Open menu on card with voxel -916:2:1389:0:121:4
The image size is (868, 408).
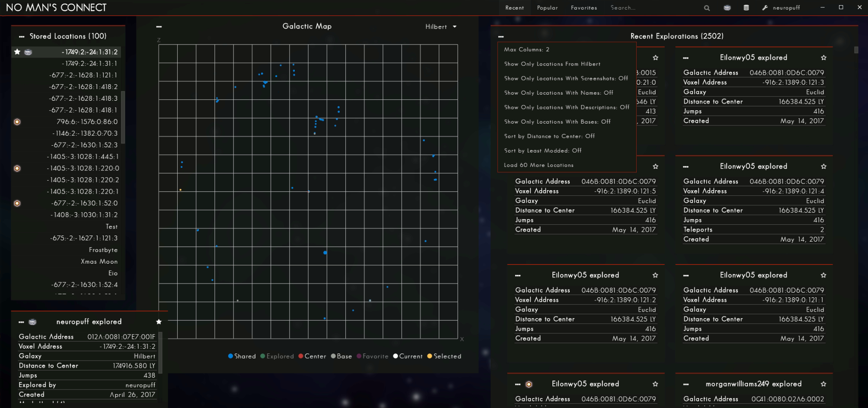pyautogui.click(x=686, y=167)
